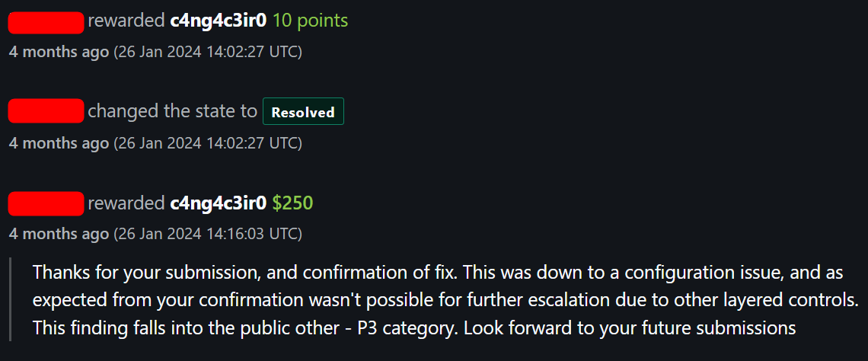Open c4ng4c3ir0 profile in 10 points row
The width and height of the screenshot is (868, 361).
(x=218, y=21)
